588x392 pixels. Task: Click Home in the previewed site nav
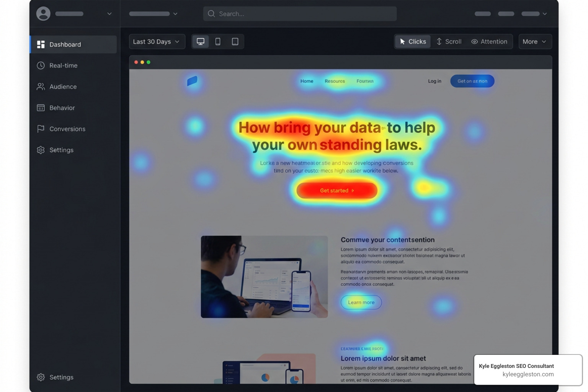click(x=307, y=81)
